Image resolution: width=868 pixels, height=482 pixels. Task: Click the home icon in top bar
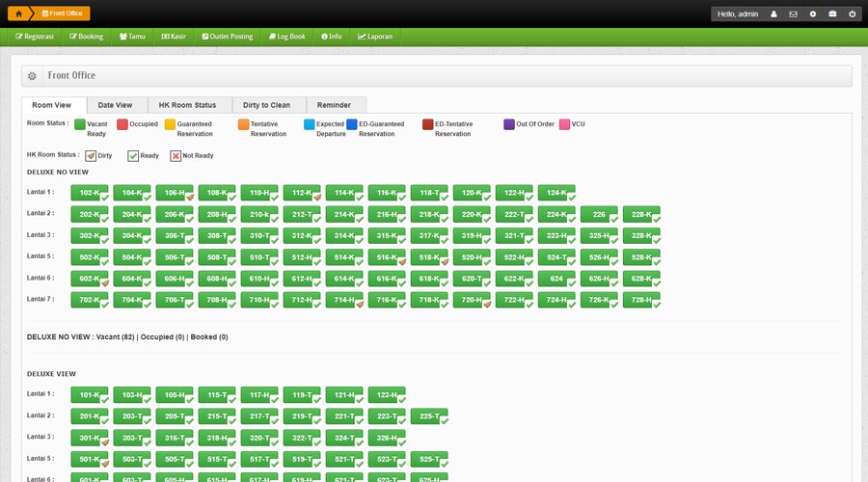pyautogui.click(x=19, y=13)
